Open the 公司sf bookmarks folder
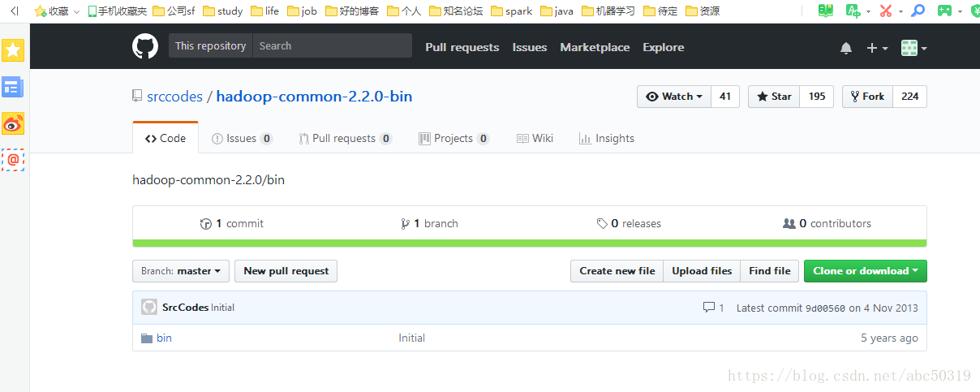The width and height of the screenshot is (980, 392). click(x=174, y=11)
